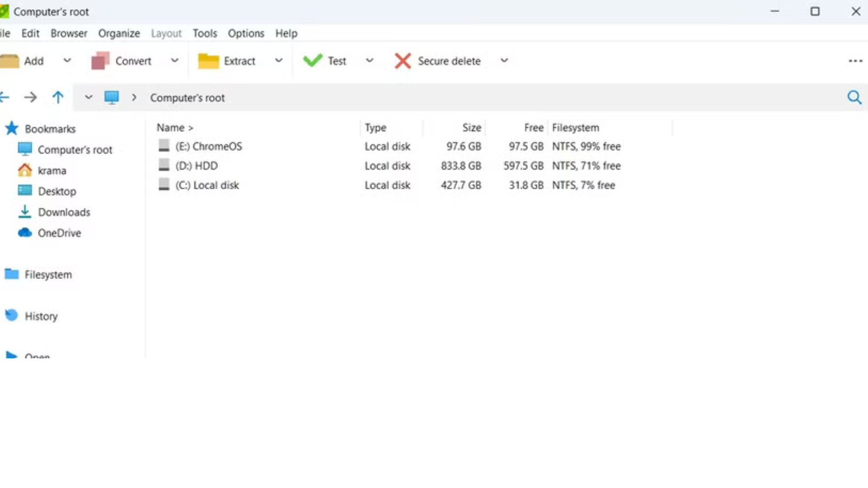
Task: Open the Tools menu
Action: click(205, 33)
